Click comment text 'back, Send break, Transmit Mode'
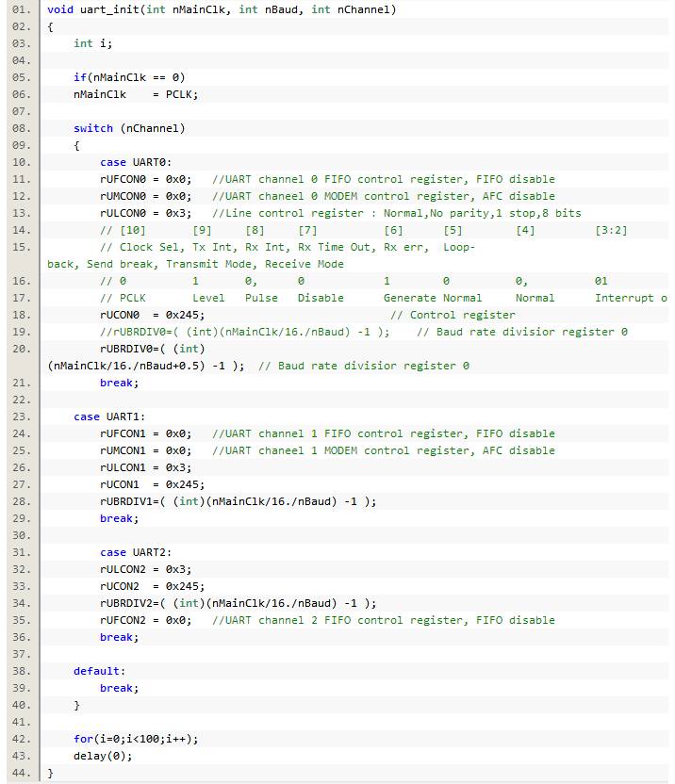 [152, 265]
